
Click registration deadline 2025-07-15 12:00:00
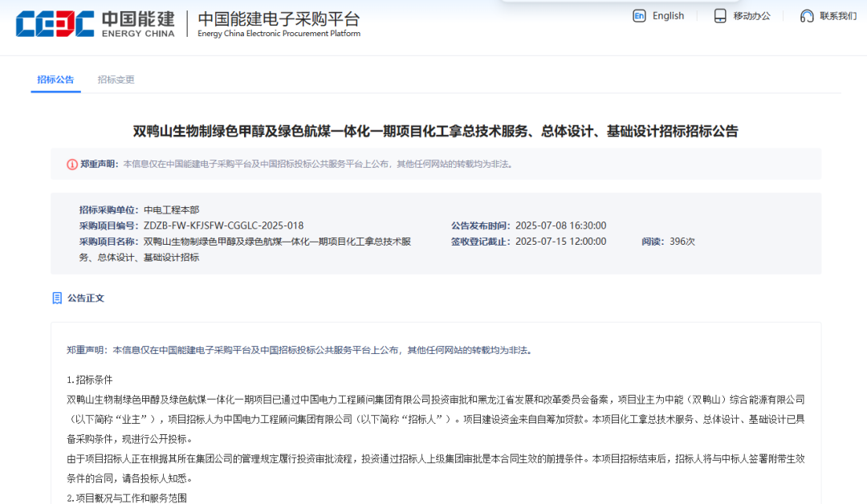tap(560, 242)
